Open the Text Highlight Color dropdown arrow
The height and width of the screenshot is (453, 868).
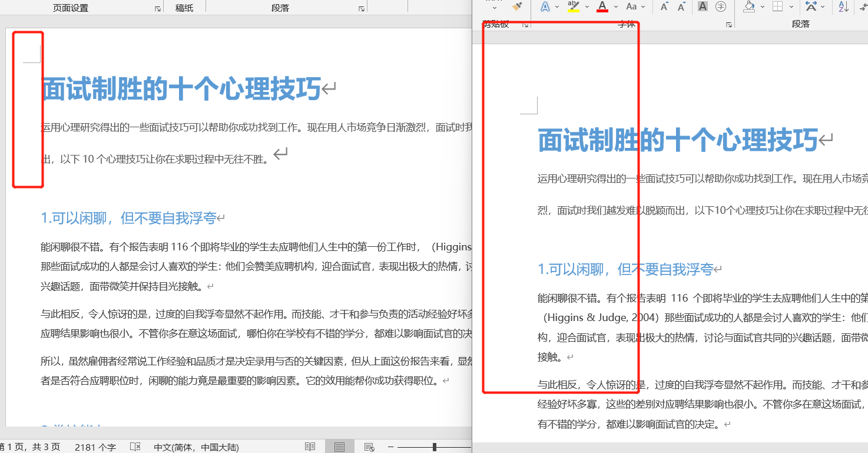point(585,6)
